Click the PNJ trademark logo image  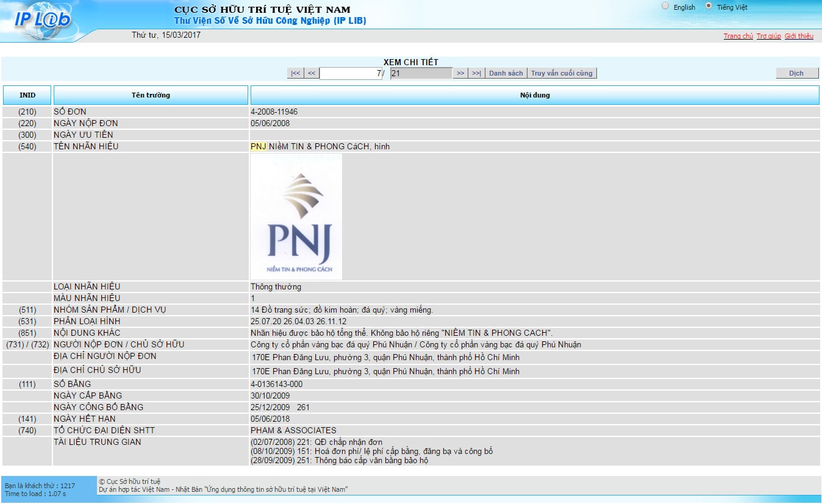(296, 216)
